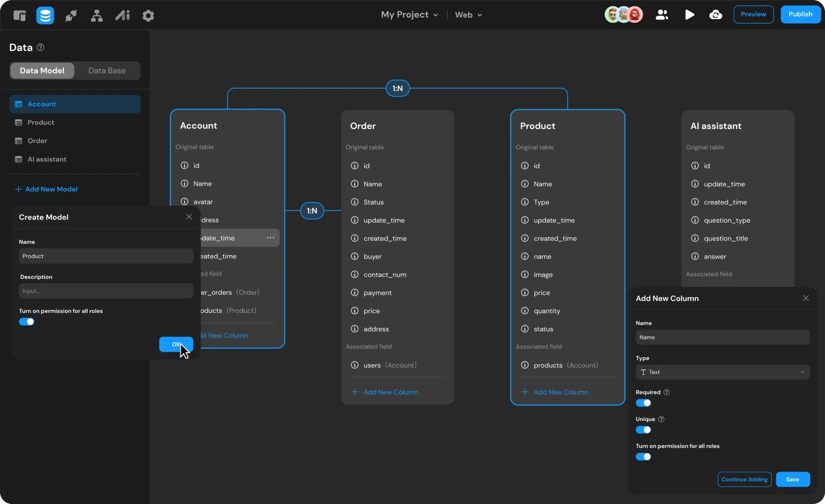Image resolution: width=825 pixels, height=504 pixels.
Task: Open the Web platform dropdown
Action: pos(468,15)
